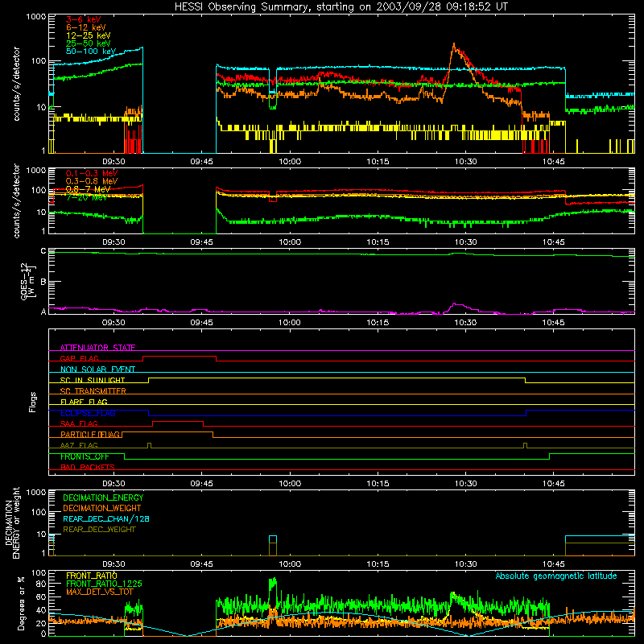
Task: Click the Degrees or % axis title
Action: 21,603
